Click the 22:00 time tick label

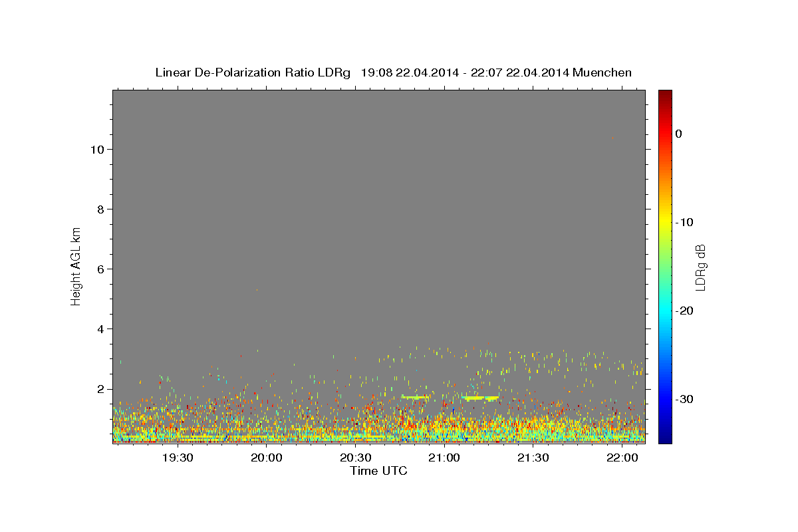622,458
